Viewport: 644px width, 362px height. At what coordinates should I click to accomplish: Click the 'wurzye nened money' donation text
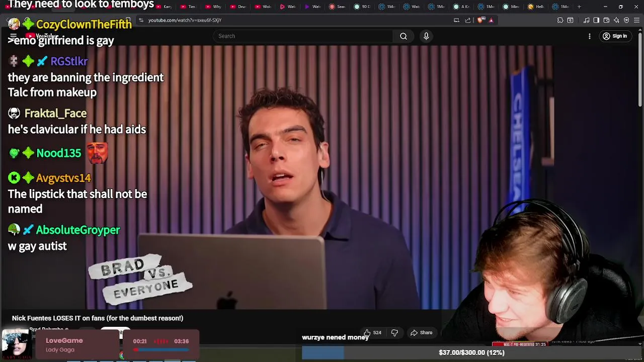tap(335, 337)
